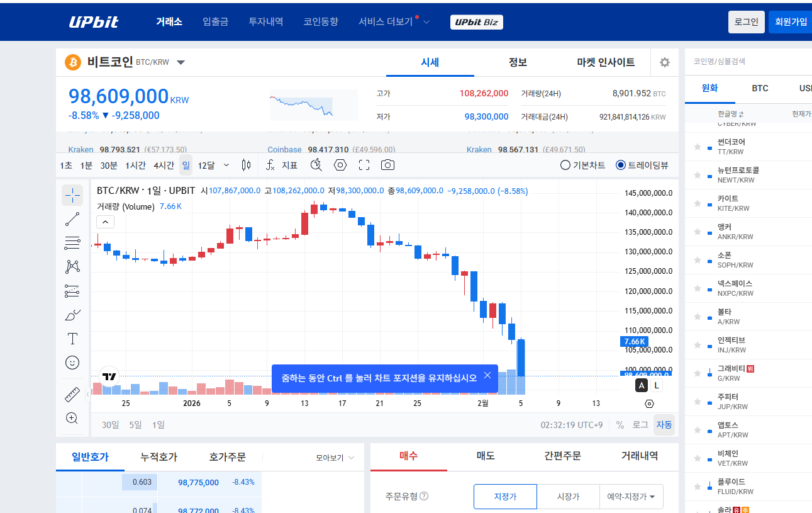Click the 로그인 button

[746, 22]
